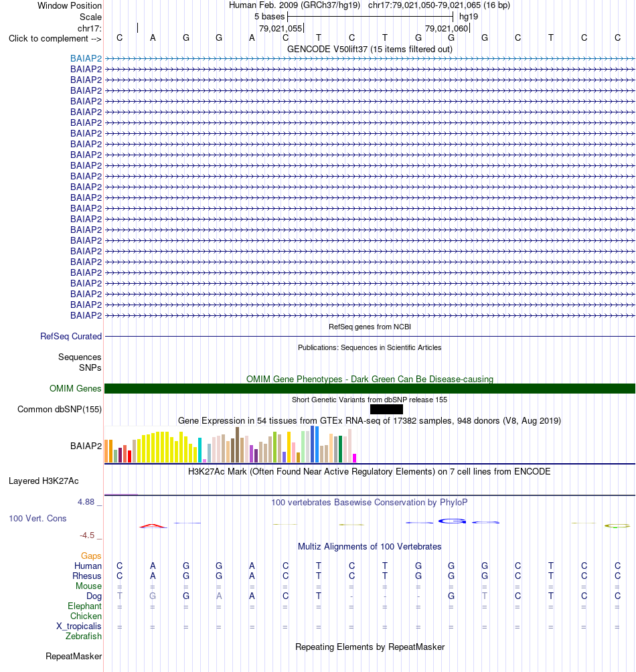
Task: Click the Scale label
Action: (x=90, y=17)
